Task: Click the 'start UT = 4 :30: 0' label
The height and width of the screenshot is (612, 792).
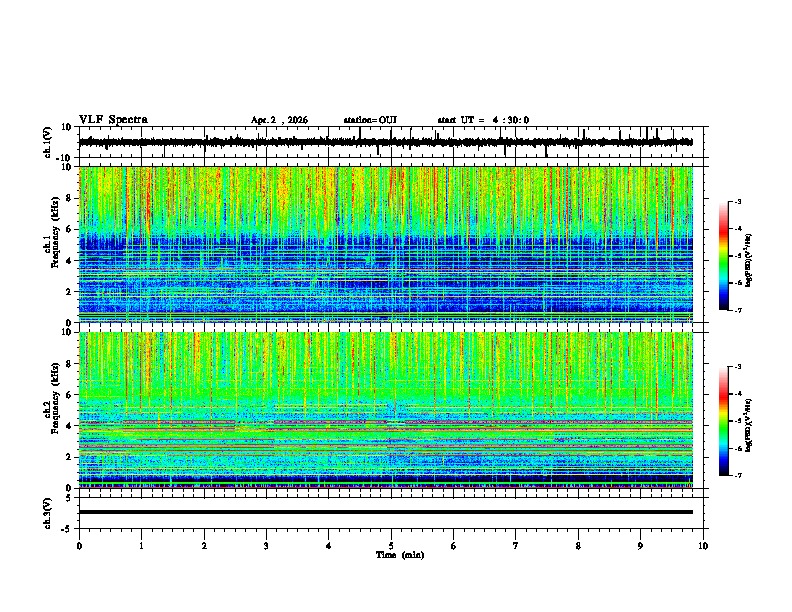Action: point(483,120)
